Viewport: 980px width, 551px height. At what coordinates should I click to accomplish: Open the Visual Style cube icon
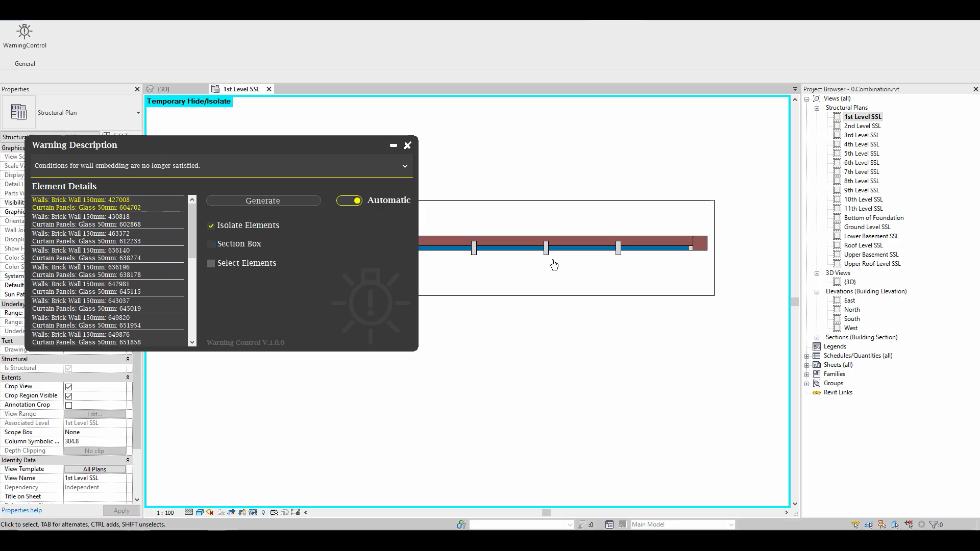tap(200, 512)
